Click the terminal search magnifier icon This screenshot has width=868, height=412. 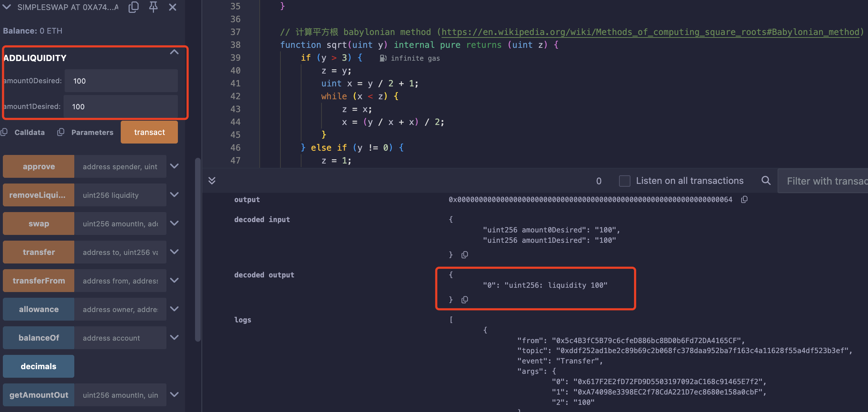[765, 181]
